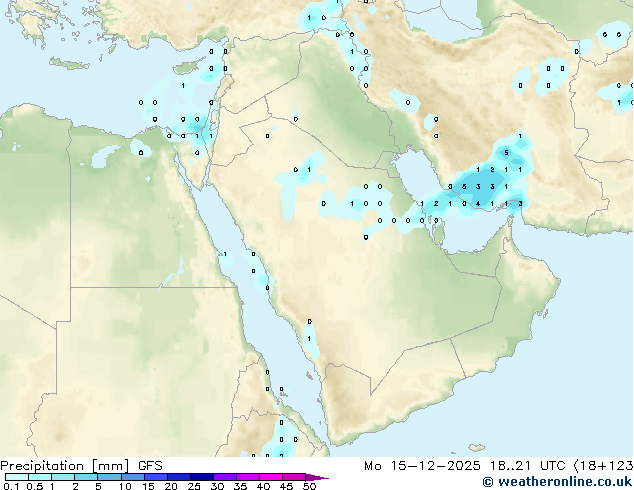The width and height of the screenshot is (634, 490).
Task: Click the '4' precipitation value near Hormuz
Action: [478, 203]
